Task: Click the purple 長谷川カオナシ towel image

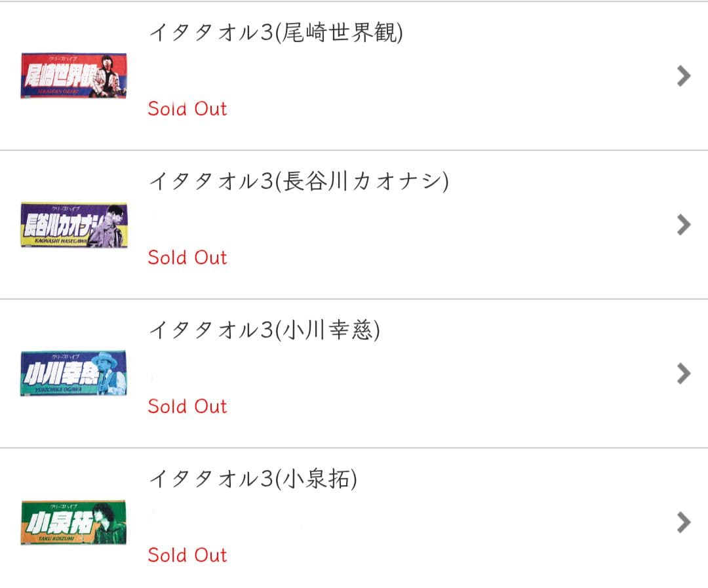Action: click(73, 225)
